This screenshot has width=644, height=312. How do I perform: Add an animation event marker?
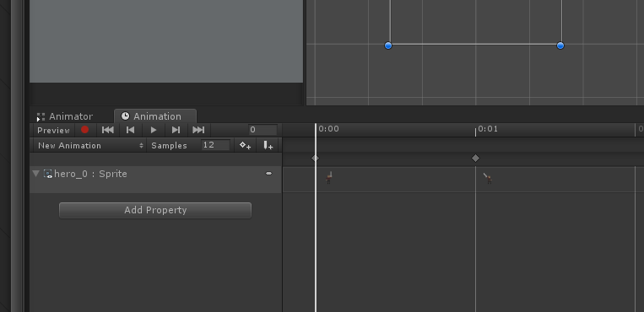pos(268,145)
